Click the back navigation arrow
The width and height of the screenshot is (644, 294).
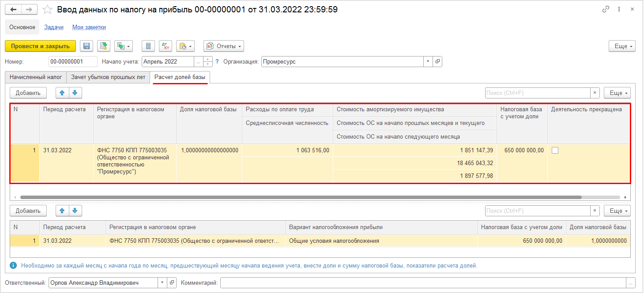pyautogui.click(x=13, y=9)
